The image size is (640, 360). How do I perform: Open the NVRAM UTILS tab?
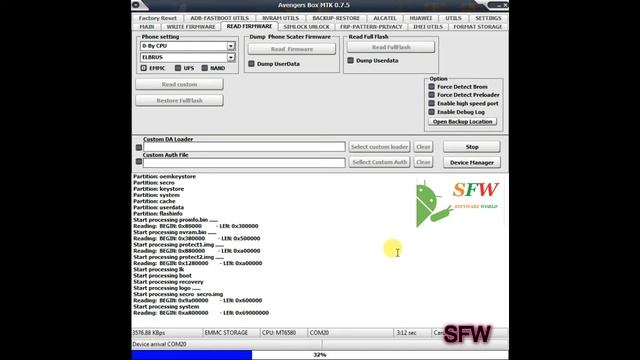tap(280, 18)
